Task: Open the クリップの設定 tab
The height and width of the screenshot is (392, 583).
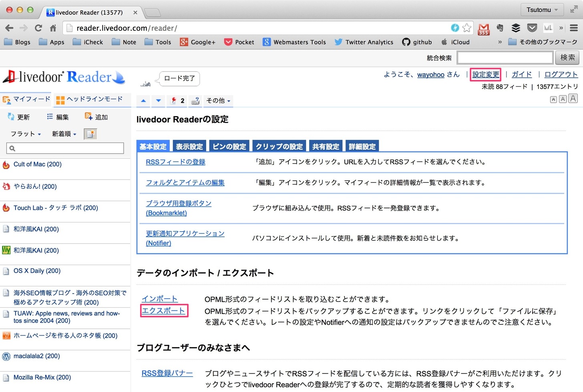Action: [x=279, y=146]
